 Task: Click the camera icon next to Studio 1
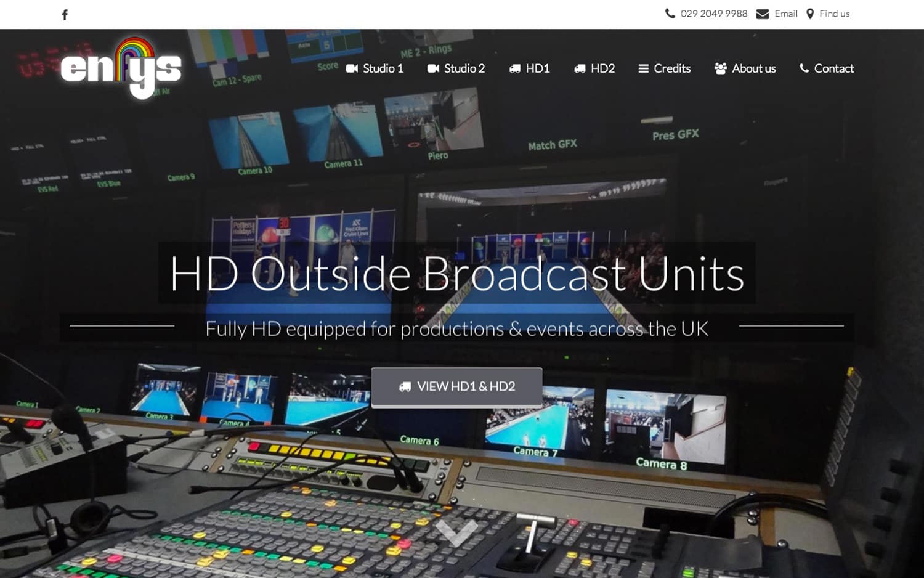(x=352, y=68)
